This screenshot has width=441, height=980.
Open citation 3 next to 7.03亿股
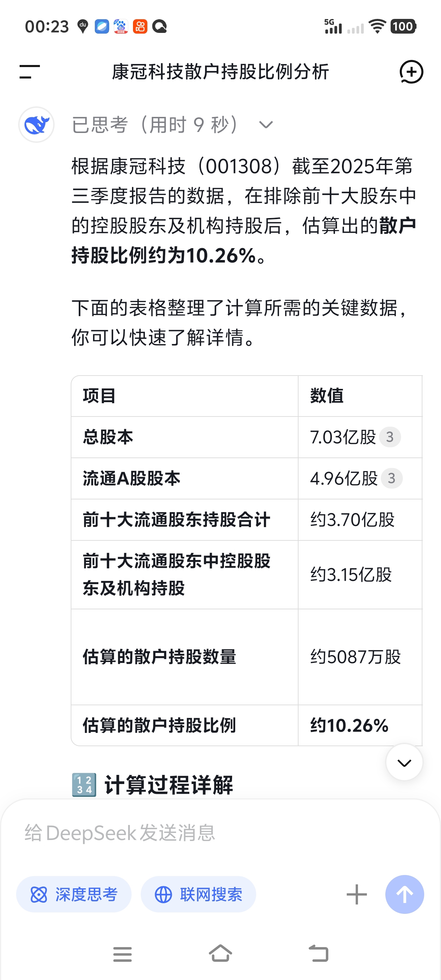[390, 437]
